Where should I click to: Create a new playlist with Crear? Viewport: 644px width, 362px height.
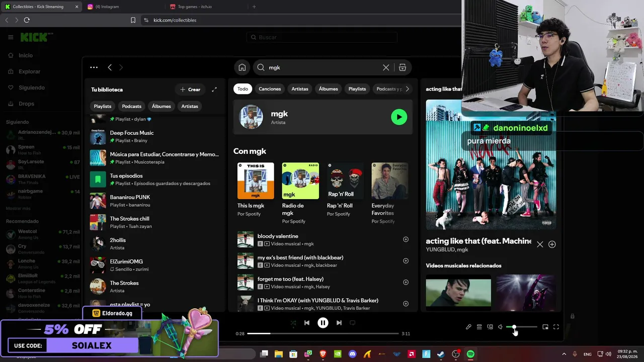(x=191, y=89)
